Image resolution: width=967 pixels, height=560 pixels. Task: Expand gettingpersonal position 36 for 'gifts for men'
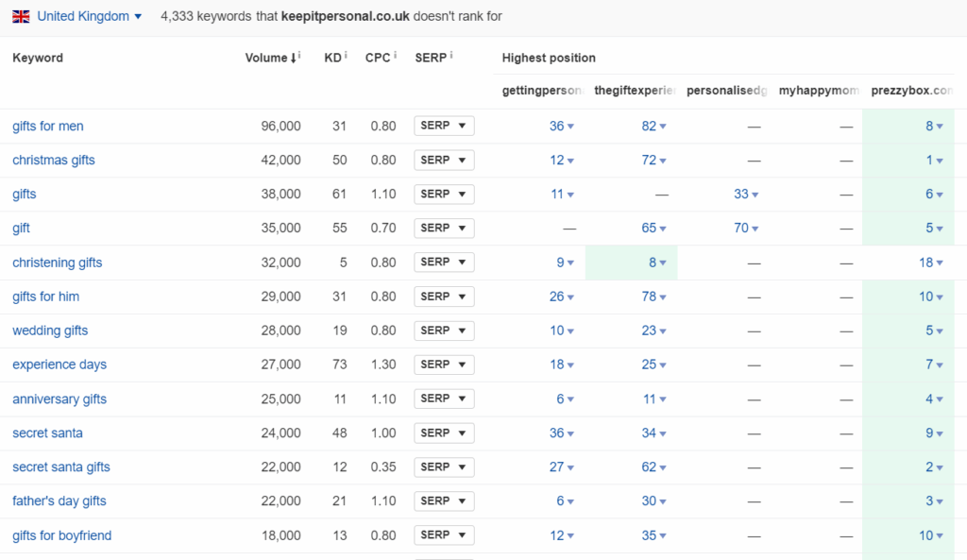(x=562, y=127)
